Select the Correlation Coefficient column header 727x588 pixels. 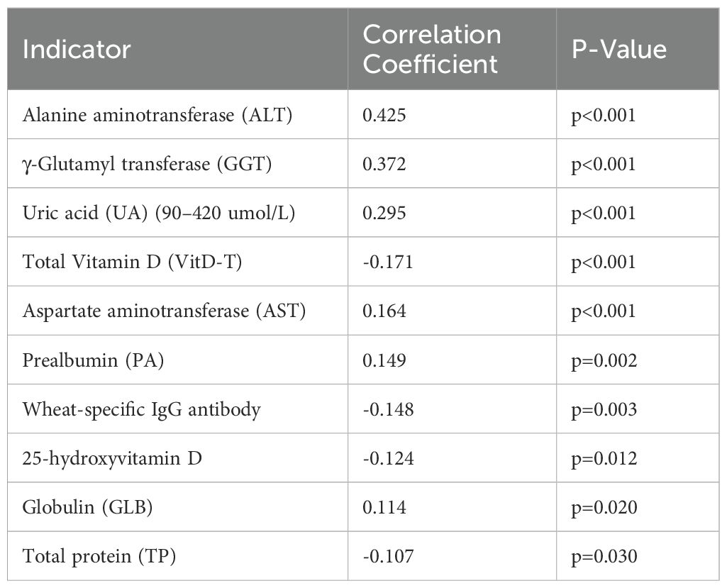click(431, 50)
